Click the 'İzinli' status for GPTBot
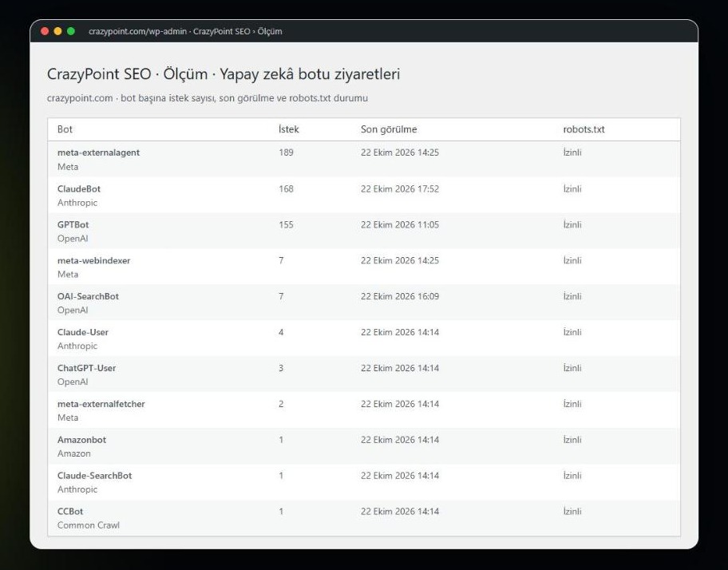 tap(572, 224)
